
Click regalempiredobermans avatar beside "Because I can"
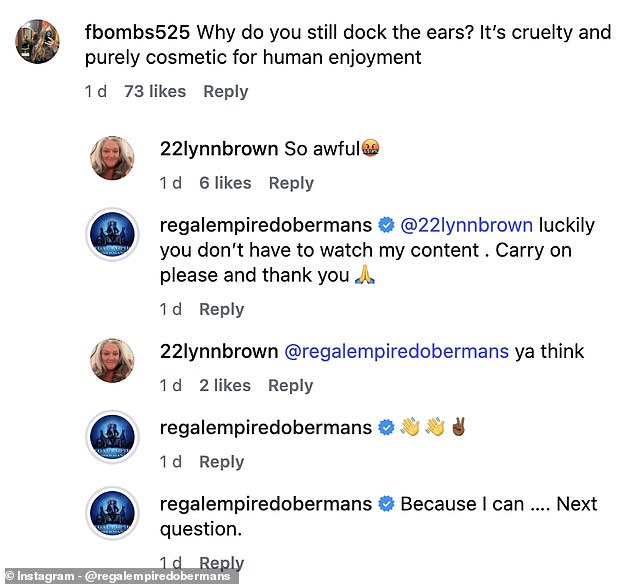coord(112,513)
